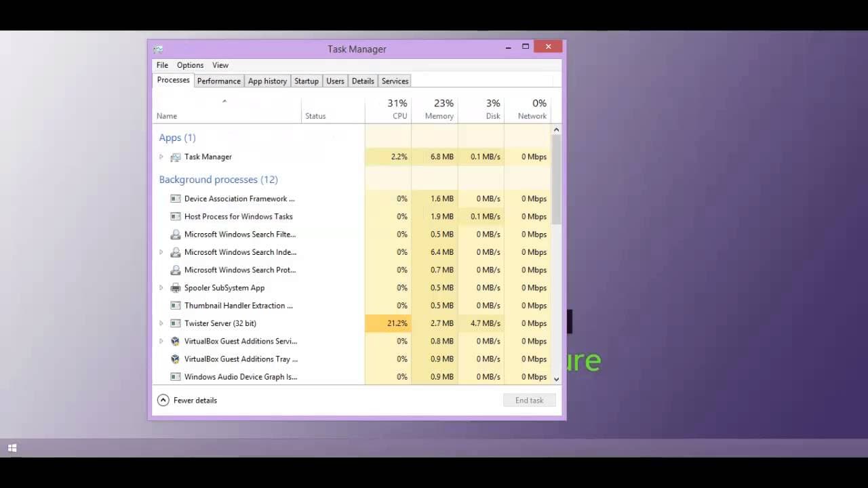Viewport: 868px width, 488px height.
Task: Select the Background processes (12) heading
Action: point(218,180)
